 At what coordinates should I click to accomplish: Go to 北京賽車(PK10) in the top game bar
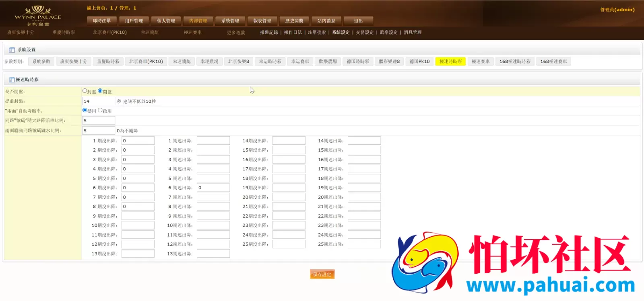[110, 33]
